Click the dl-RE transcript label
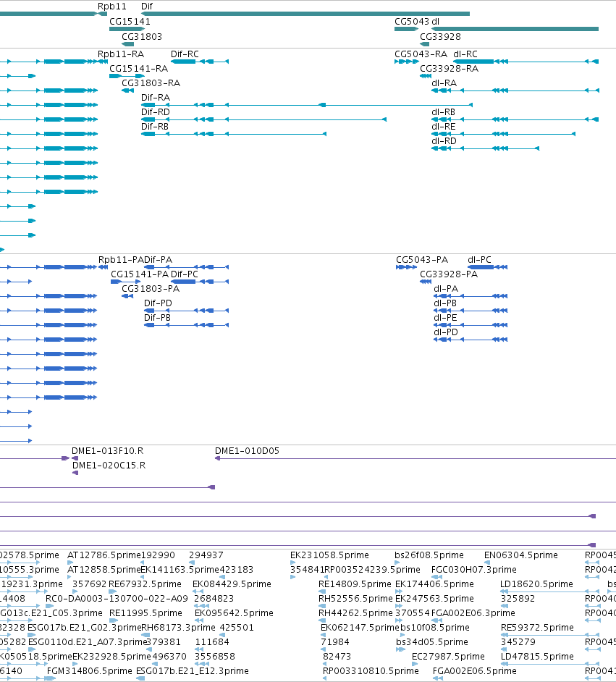Image resolution: width=616 pixels, height=682 pixels. (444, 126)
